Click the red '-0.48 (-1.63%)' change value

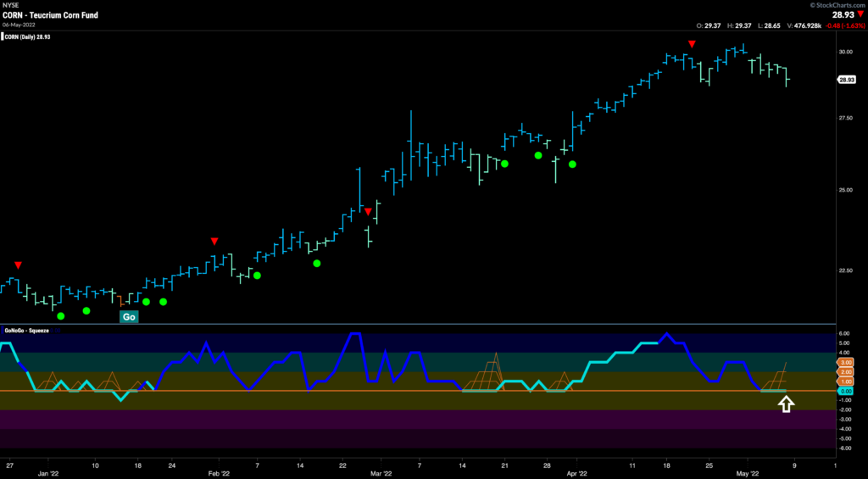click(x=846, y=25)
